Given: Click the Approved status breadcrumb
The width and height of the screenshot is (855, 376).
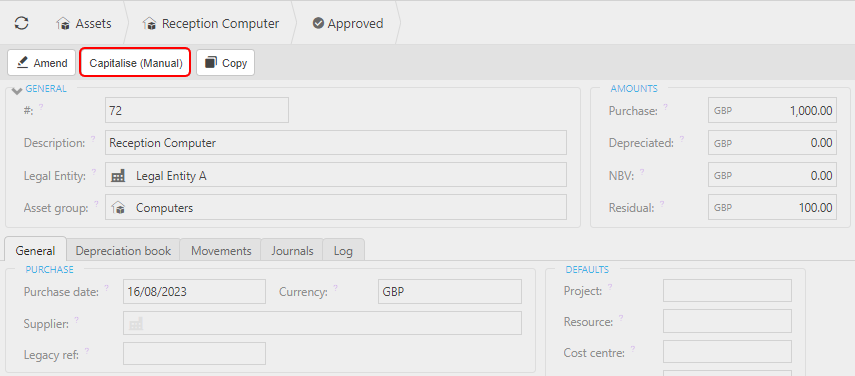Looking at the screenshot, I should (348, 23).
